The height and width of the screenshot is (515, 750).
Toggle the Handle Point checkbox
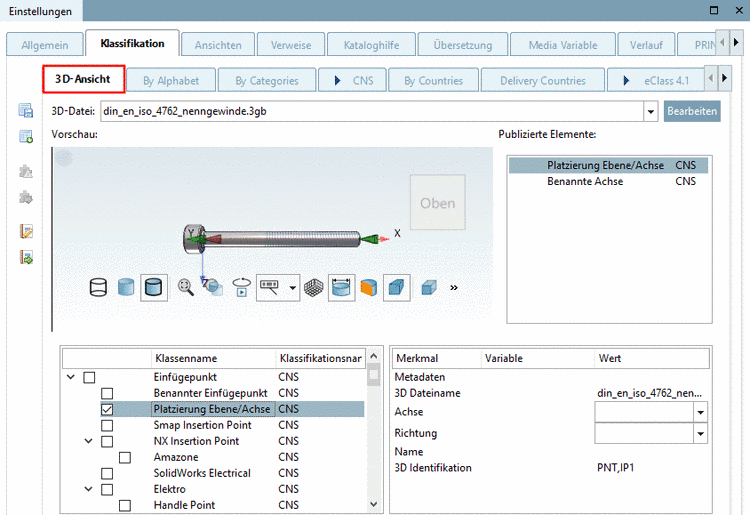pos(125,505)
